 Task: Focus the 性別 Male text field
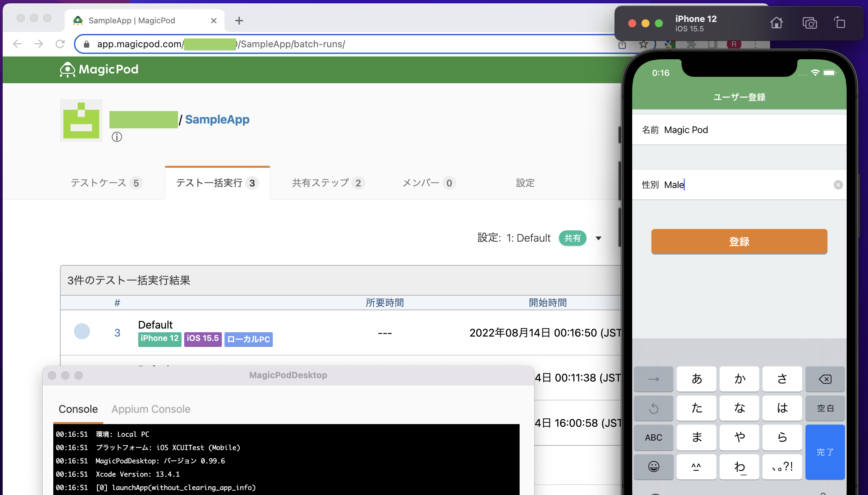[x=739, y=185]
